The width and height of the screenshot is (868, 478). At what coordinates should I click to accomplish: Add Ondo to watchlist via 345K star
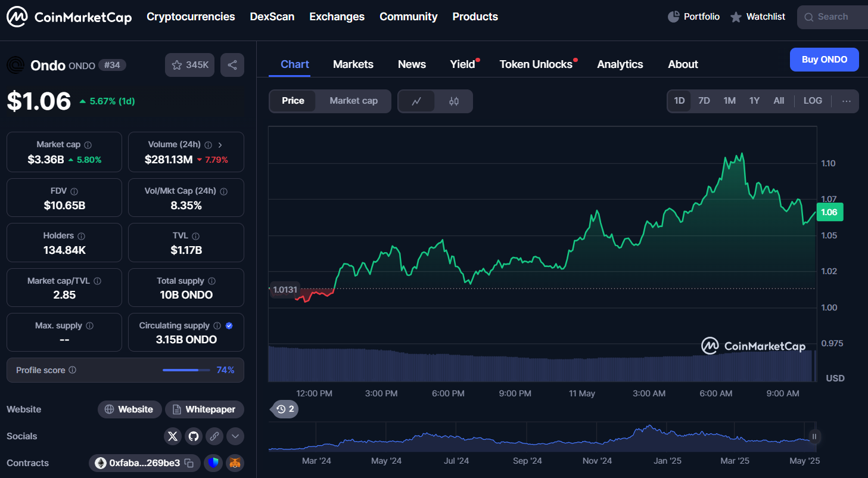(x=189, y=65)
